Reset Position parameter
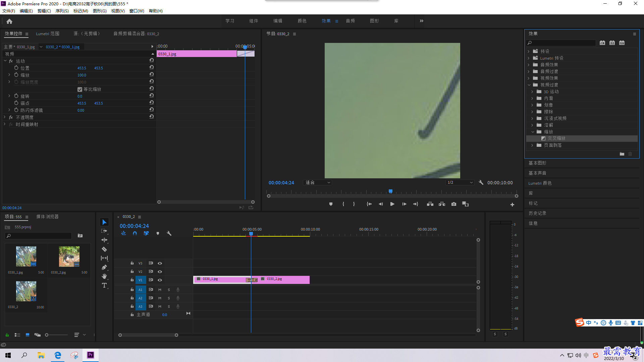Image resolution: width=644 pixels, height=362 pixels. click(x=152, y=68)
